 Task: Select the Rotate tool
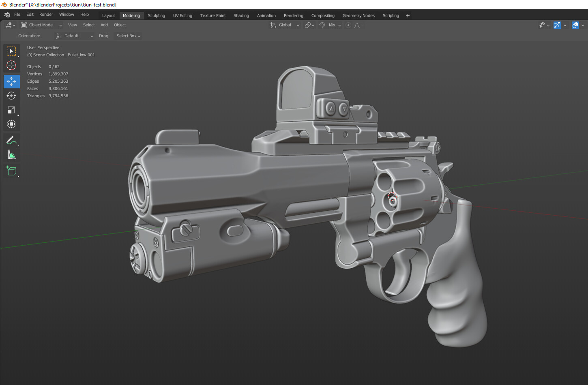coord(11,96)
